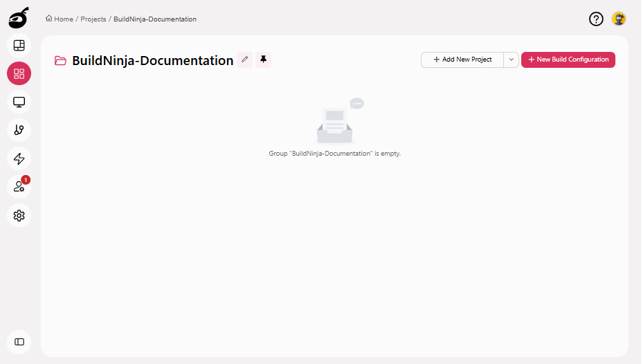Open the help question mark icon
This screenshot has height=364, width=641.
(x=596, y=19)
